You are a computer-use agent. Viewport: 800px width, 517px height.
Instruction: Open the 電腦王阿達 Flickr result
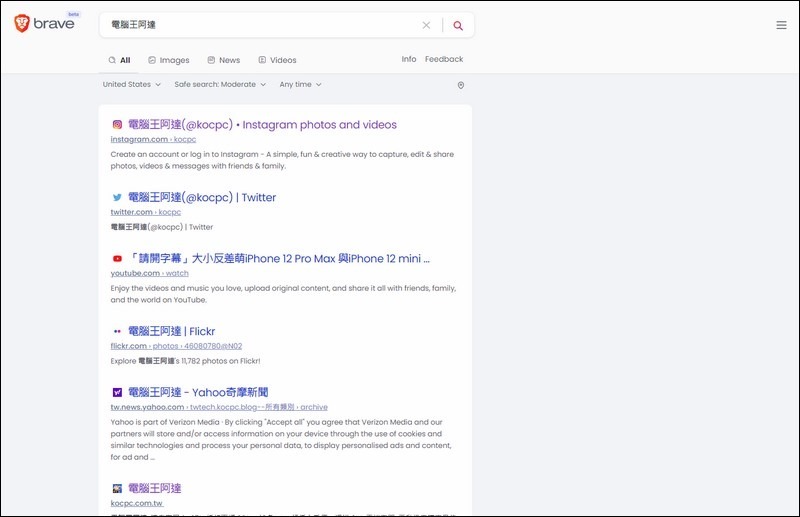[171, 331]
